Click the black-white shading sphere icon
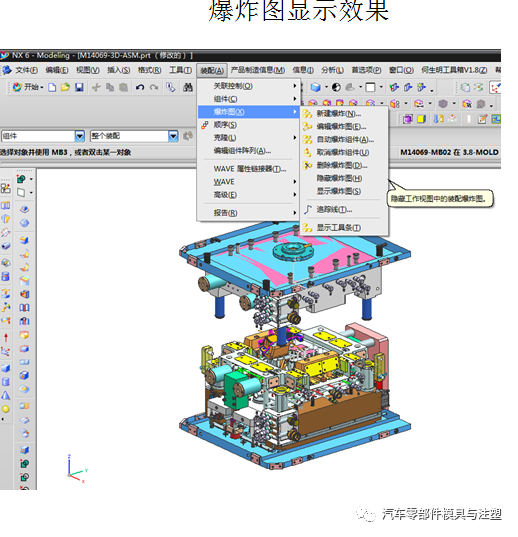Image resolution: width=518 pixels, height=537 pixels. click(x=336, y=88)
